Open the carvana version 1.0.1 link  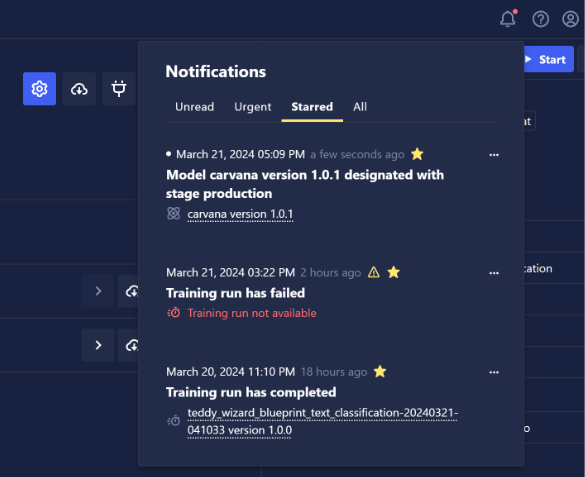click(240, 214)
